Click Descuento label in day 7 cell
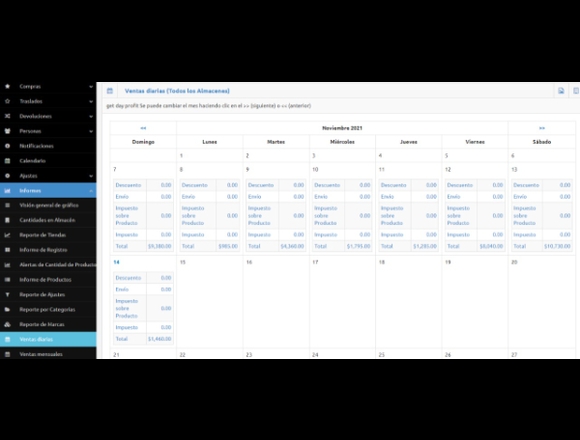Image resolution: width=580 pixels, height=440 pixels. (x=128, y=185)
